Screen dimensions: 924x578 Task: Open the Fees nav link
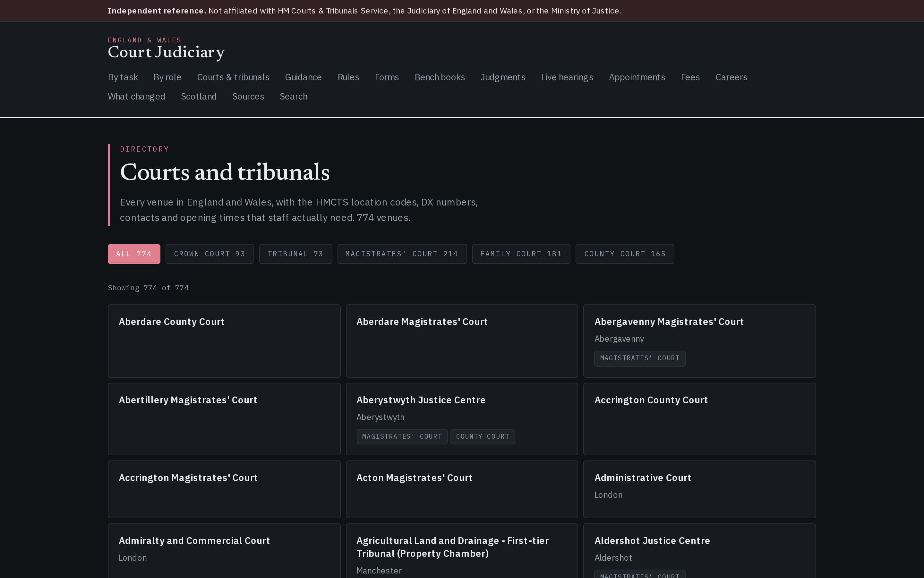(690, 77)
